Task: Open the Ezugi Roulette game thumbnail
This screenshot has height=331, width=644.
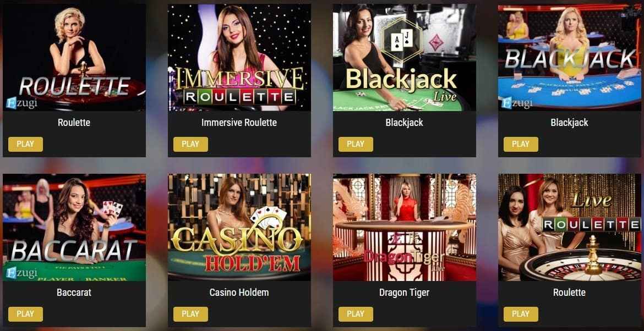Action: point(74,57)
